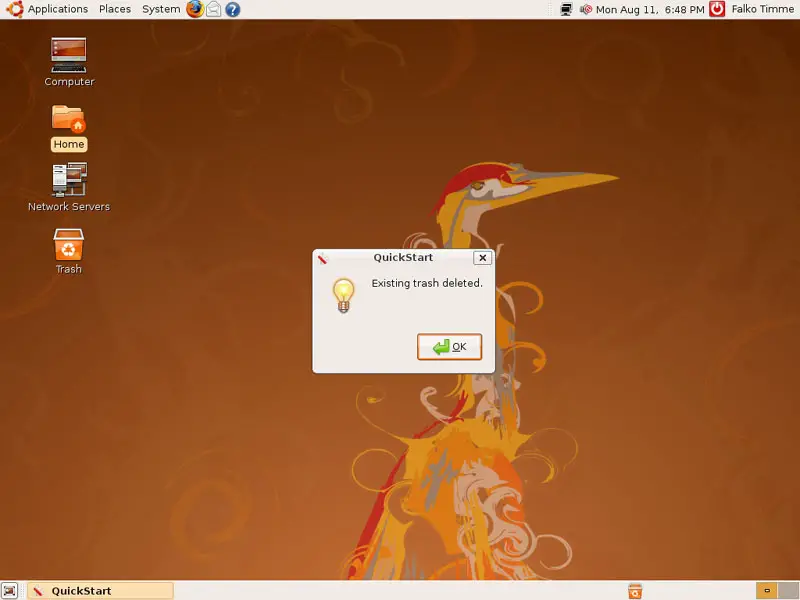The height and width of the screenshot is (600, 800).
Task: Open the Applications menu
Action: pyautogui.click(x=58, y=9)
